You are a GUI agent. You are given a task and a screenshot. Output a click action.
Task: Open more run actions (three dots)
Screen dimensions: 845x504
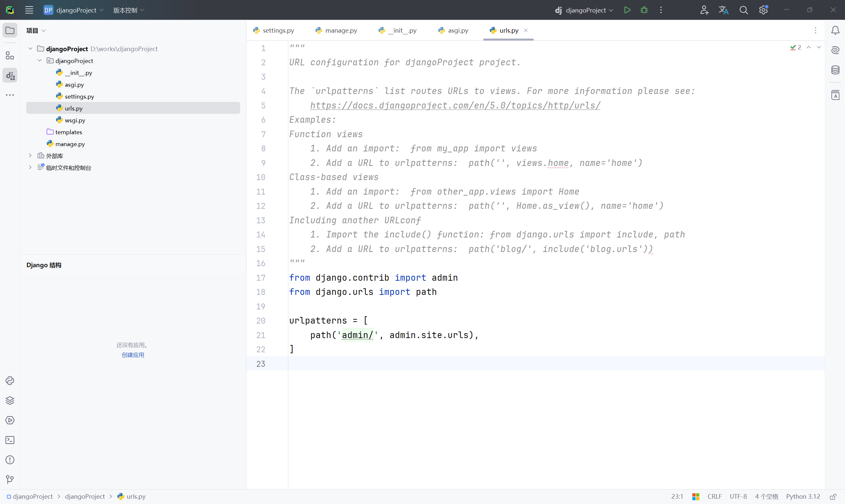tap(661, 10)
